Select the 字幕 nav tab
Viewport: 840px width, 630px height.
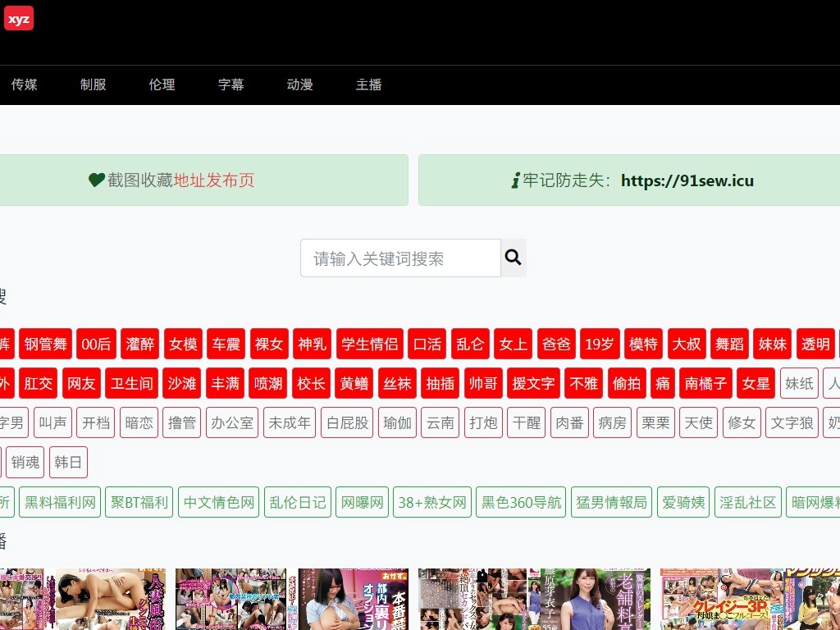pyautogui.click(x=231, y=84)
